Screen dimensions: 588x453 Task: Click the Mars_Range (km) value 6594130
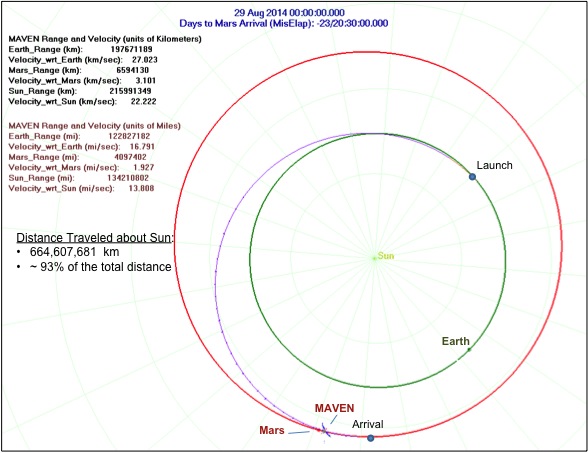(x=132, y=70)
